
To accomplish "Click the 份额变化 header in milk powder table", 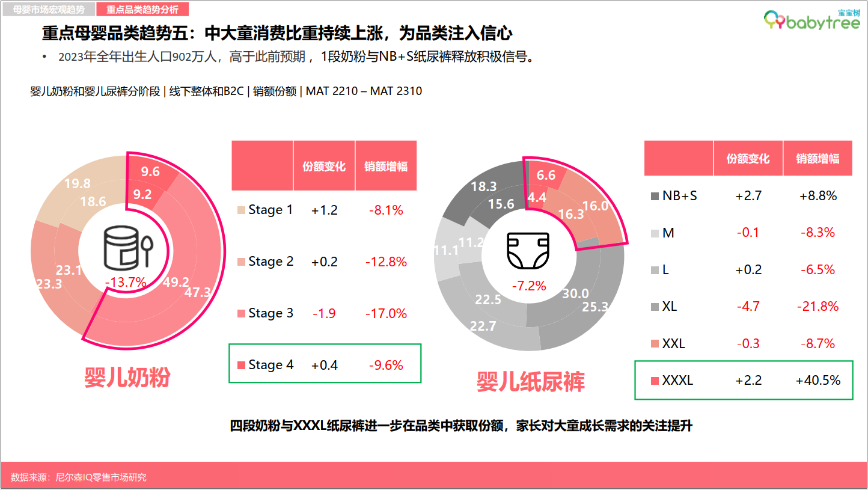I will [324, 167].
